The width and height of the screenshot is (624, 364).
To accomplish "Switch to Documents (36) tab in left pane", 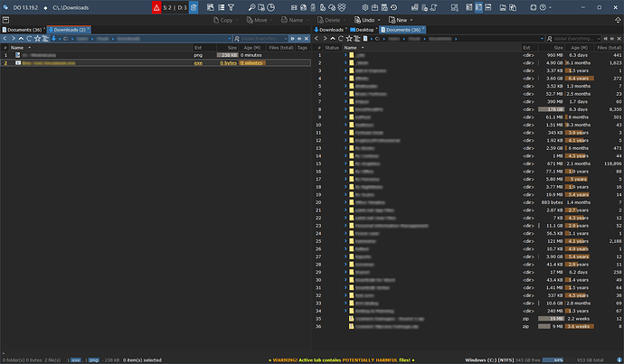I will (20, 30).
